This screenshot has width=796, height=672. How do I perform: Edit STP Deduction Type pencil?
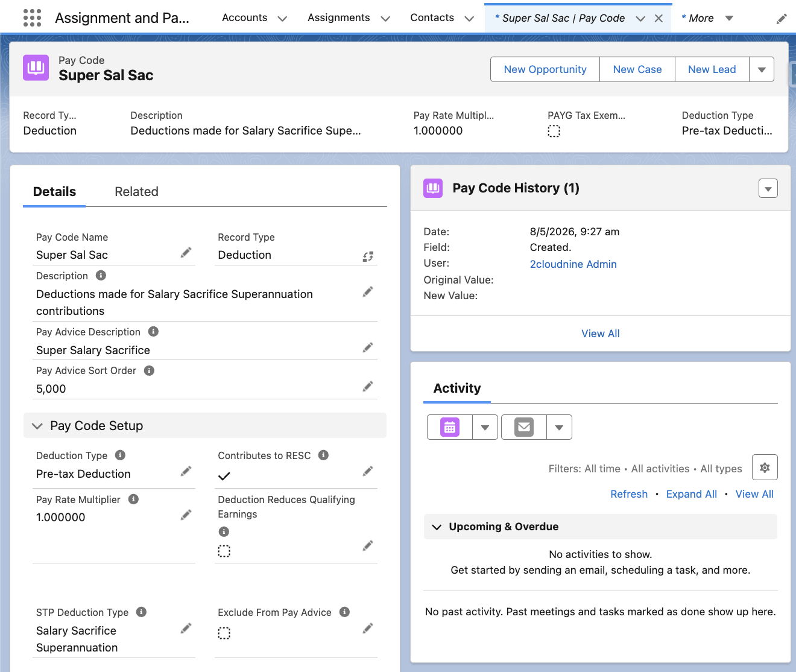click(x=186, y=629)
